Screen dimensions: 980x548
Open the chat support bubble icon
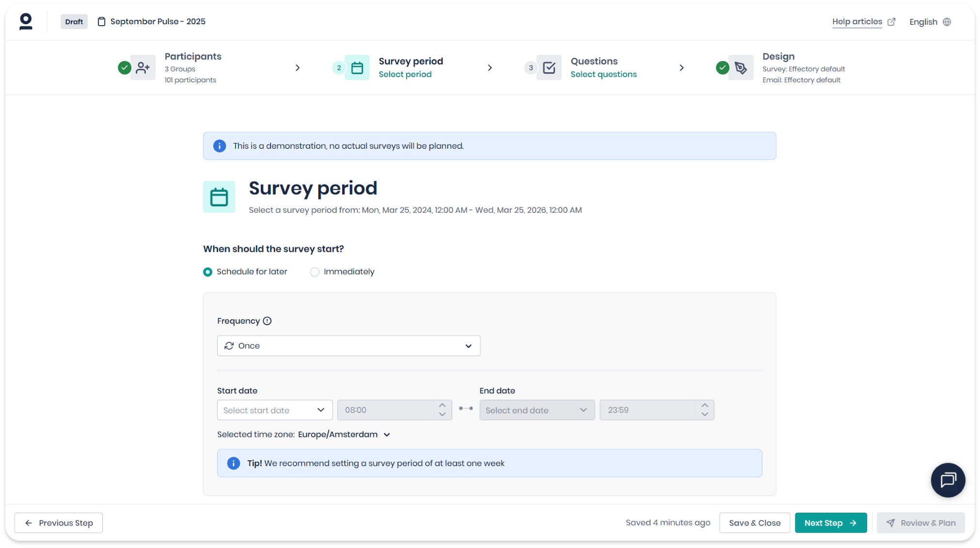click(948, 480)
